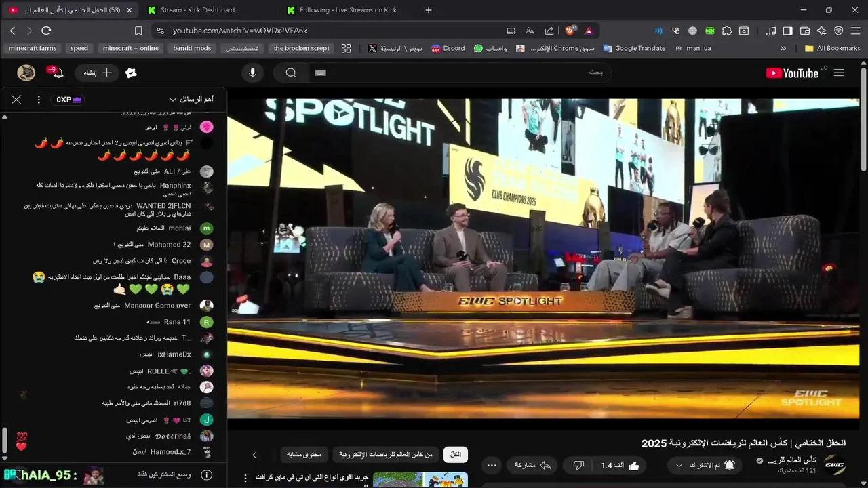Like the video with thumbs-up 1.4K
Viewport: 868px width, 488px height.
pyautogui.click(x=620, y=465)
